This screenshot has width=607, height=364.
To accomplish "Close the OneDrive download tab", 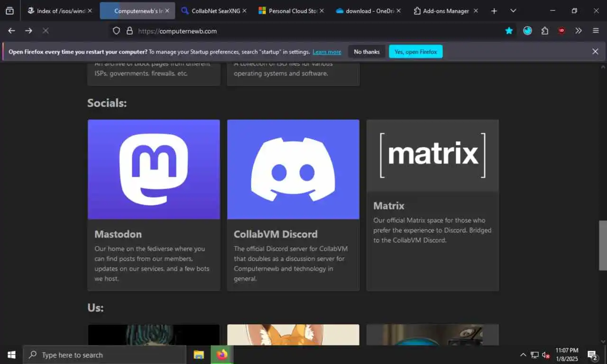I will point(398,10).
